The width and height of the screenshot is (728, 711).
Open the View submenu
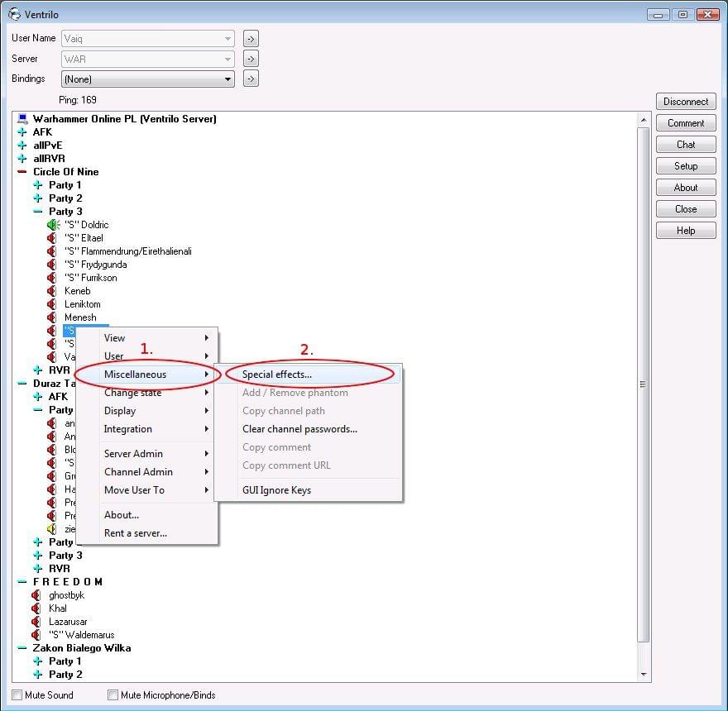146,338
